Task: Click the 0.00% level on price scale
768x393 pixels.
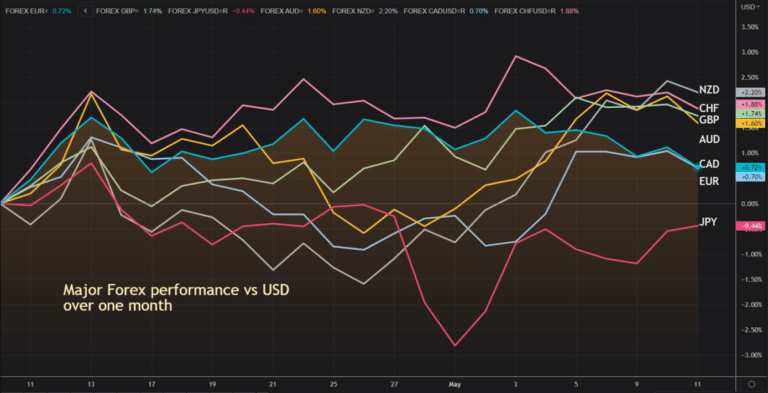Action: pos(751,203)
